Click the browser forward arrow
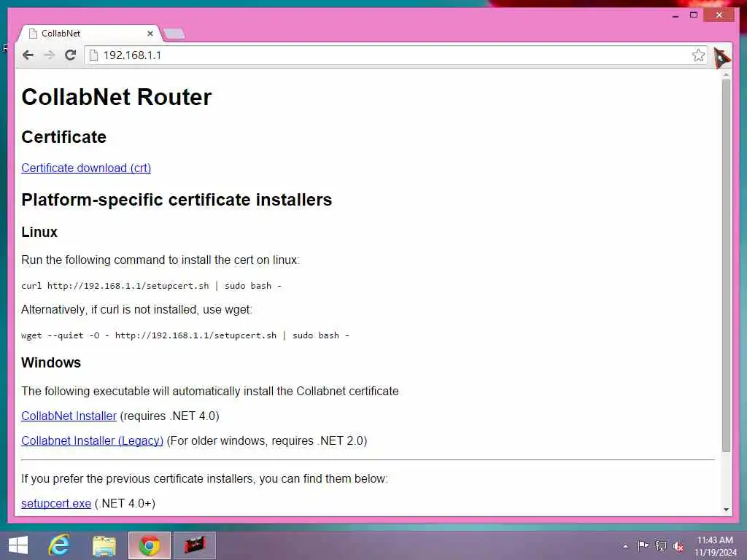Screen dimensions: 747x560 click(x=49, y=55)
